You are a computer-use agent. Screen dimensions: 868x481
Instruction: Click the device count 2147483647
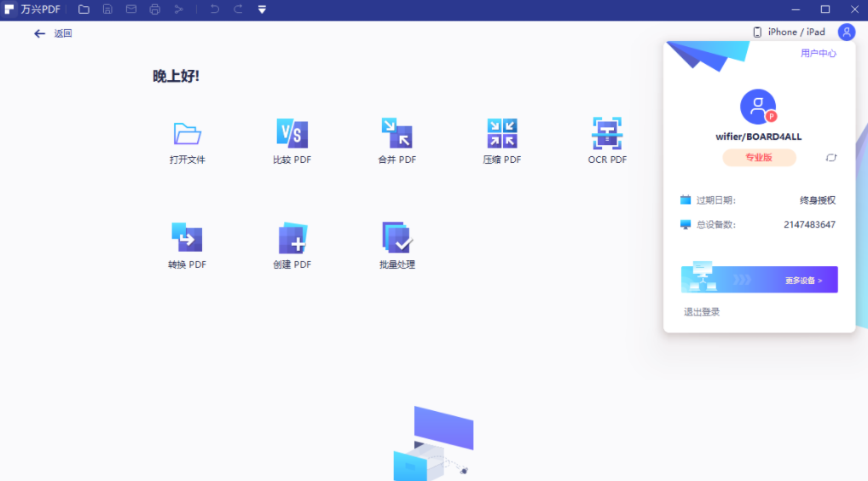pos(809,225)
